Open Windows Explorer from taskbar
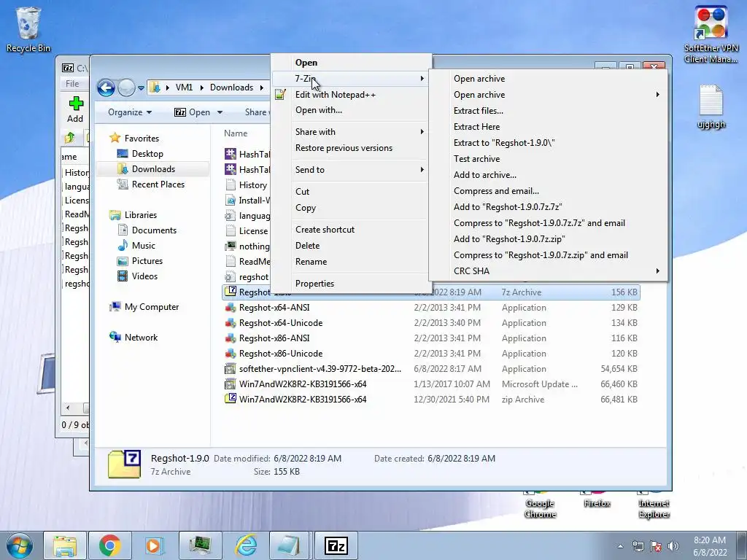The image size is (747, 560). (x=65, y=545)
